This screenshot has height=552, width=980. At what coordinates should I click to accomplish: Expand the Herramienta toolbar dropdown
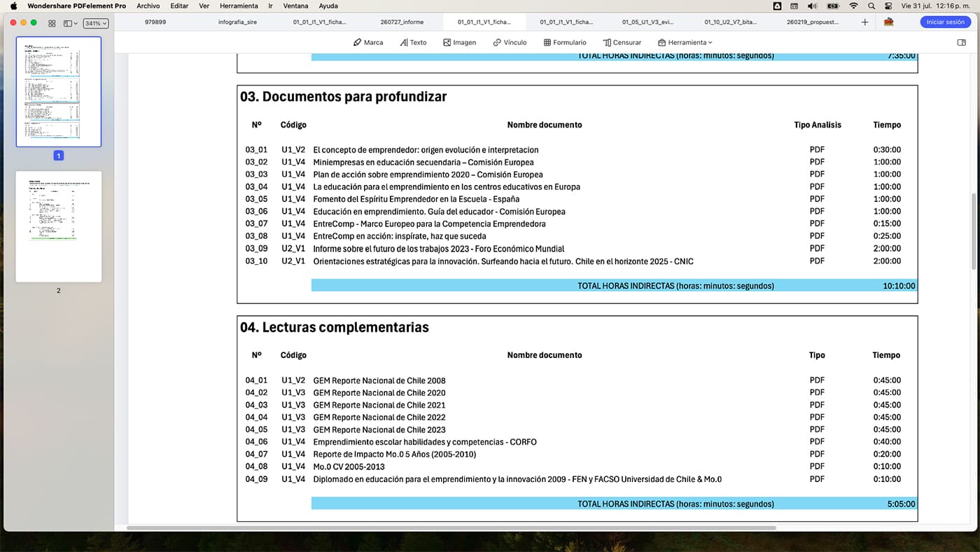685,43
